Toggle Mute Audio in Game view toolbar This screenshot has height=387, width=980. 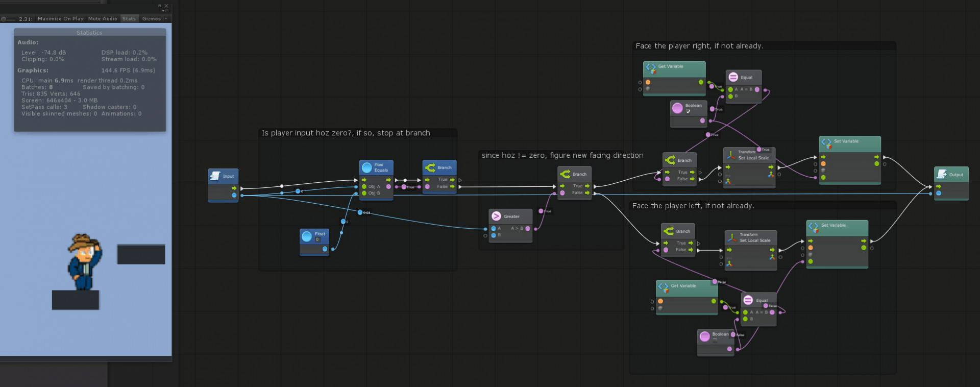(103, 19)
